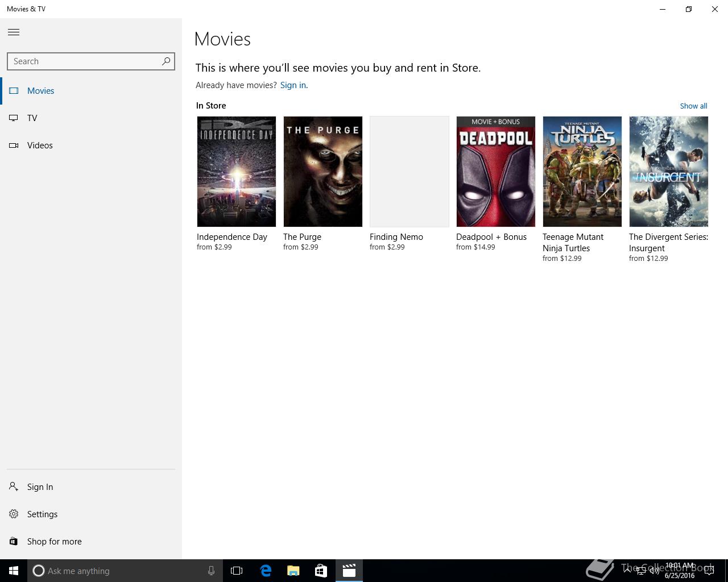Open the Videos section

tap(91, 145)
